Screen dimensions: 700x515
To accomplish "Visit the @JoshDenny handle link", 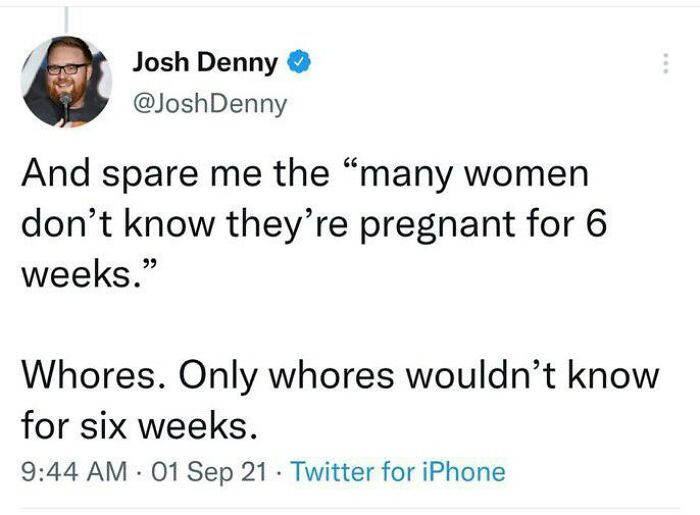I will tap(210, 104).
